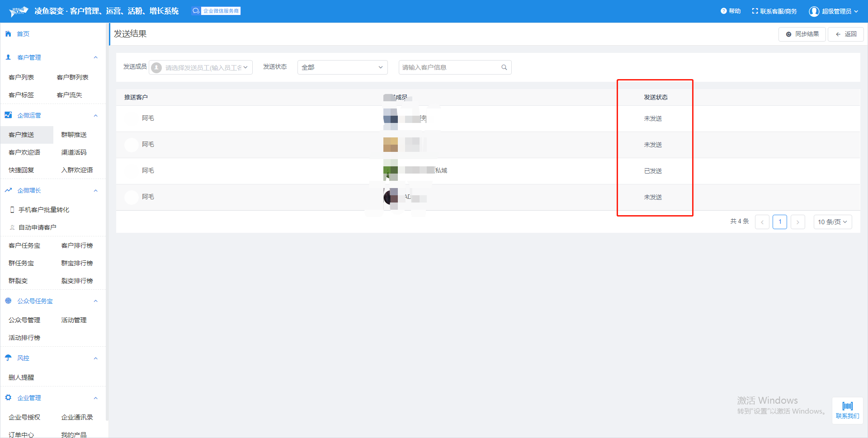Click the 返回 button

pos(845,34)
